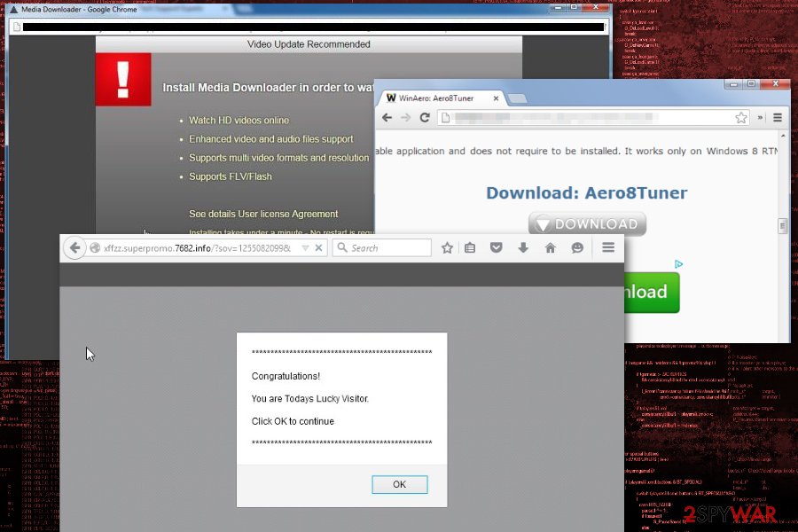The width and height of the screenshot is (798, 532).
Task: Click OK in the Lucky Visitor dialog
Action: pos(400,484)
